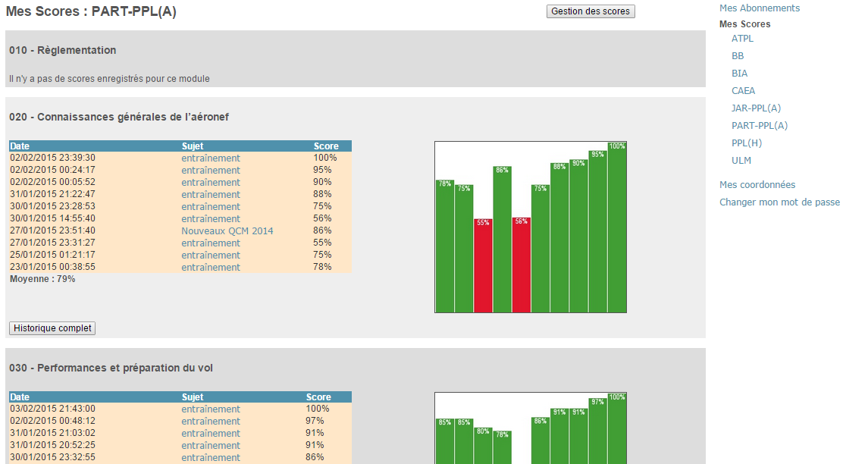868x464 pixels.
Task: Open Mes Abonnements in sidebar
Action: click(x=759, y=8)
